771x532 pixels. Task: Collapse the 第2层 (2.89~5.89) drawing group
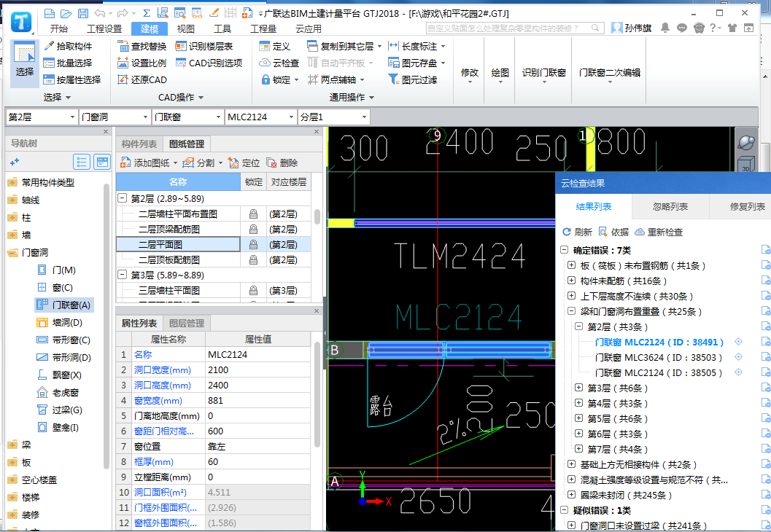click(122, 198)
